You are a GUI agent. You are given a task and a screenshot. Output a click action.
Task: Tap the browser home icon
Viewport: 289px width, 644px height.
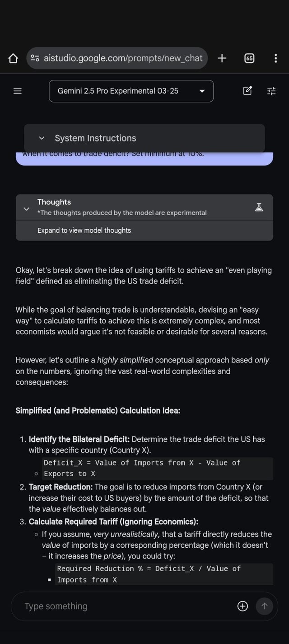[13, 58]
